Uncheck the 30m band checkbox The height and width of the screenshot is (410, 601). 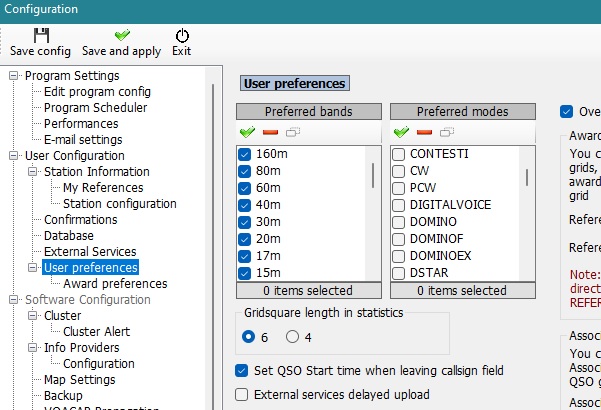click(x=245, y=222)
